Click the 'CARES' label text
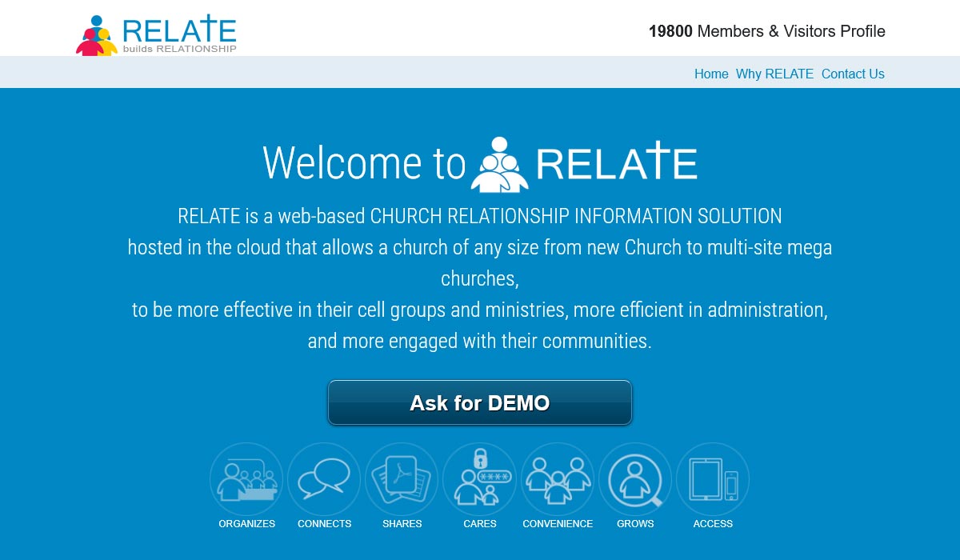 (480, 524)
